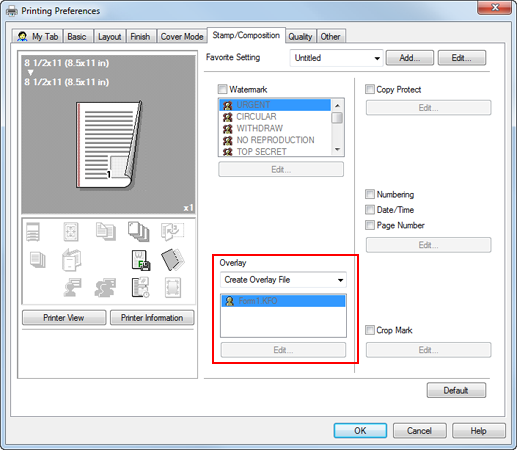Viewport: 517px width, 450px height.
Task: Click the icon beside WITHDRAW watermark
Action: [x=228, y=128]
